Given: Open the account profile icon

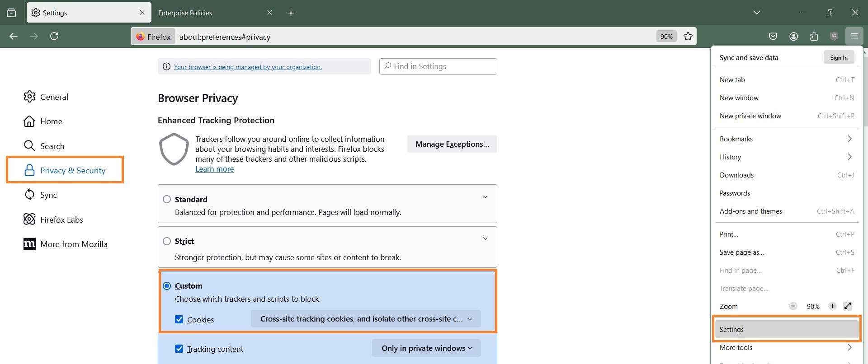Looking at the screenshot, I should click(x=793, y=36).
